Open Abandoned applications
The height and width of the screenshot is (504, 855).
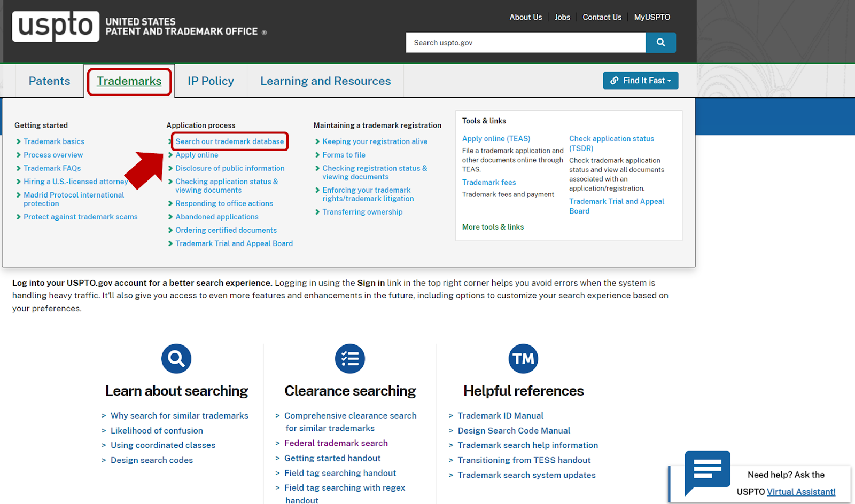[217, 217]
